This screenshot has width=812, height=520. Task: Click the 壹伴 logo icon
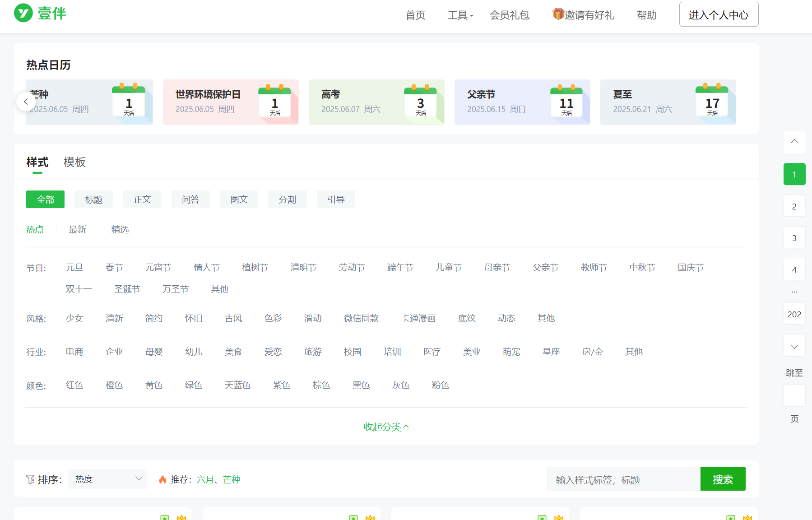pos(23,13)
